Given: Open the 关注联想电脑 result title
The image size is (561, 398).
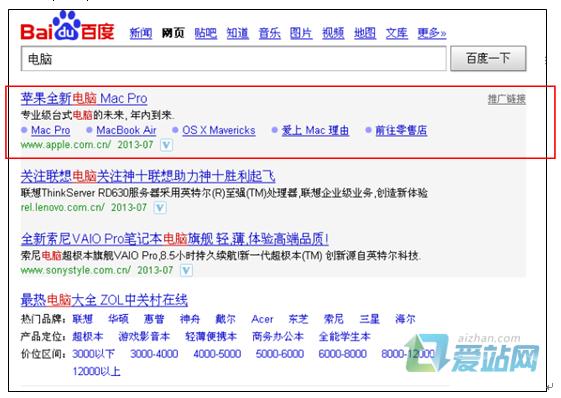Looking at the screenshot, I should [148, 176].
